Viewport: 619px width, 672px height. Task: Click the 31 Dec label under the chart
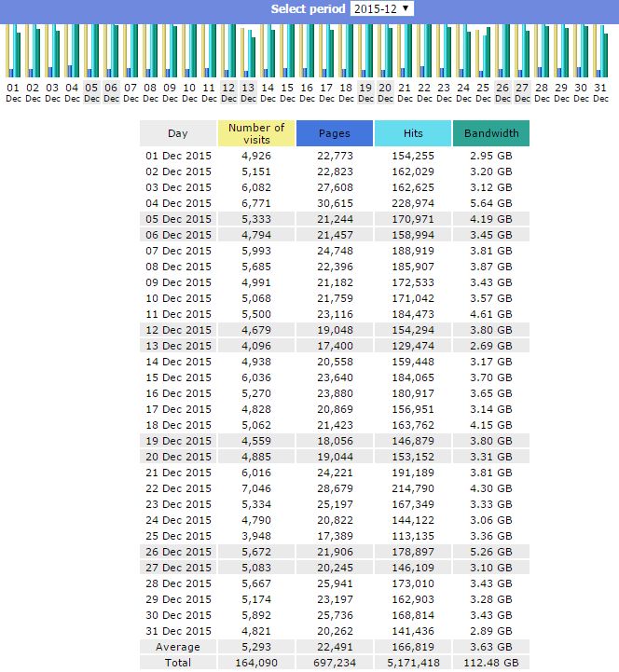(600, 92)
